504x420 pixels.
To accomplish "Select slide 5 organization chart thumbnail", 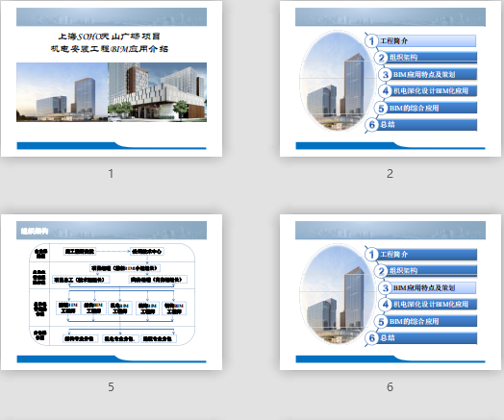I will pos(112,292).
